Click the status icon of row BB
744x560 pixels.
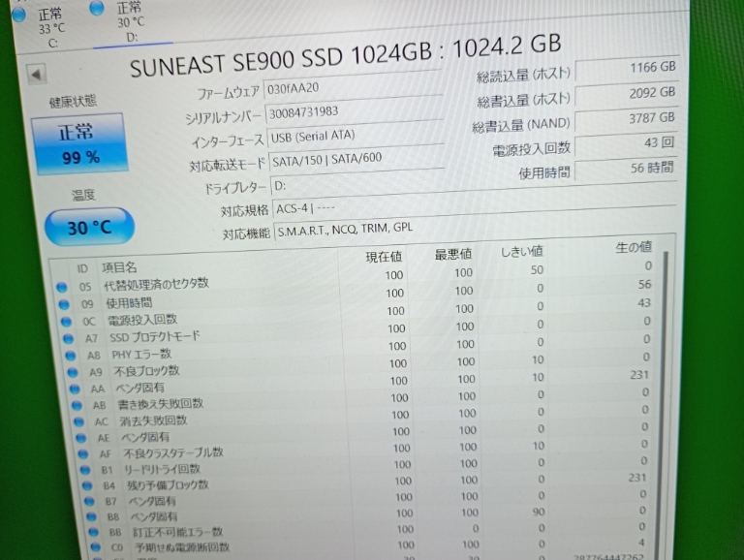tap(93, 532)
